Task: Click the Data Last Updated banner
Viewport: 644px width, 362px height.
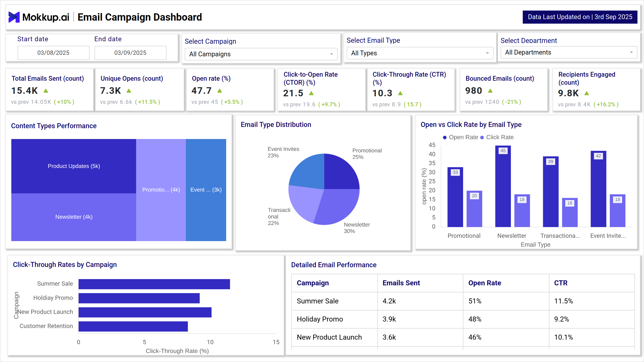Action: 580,17
